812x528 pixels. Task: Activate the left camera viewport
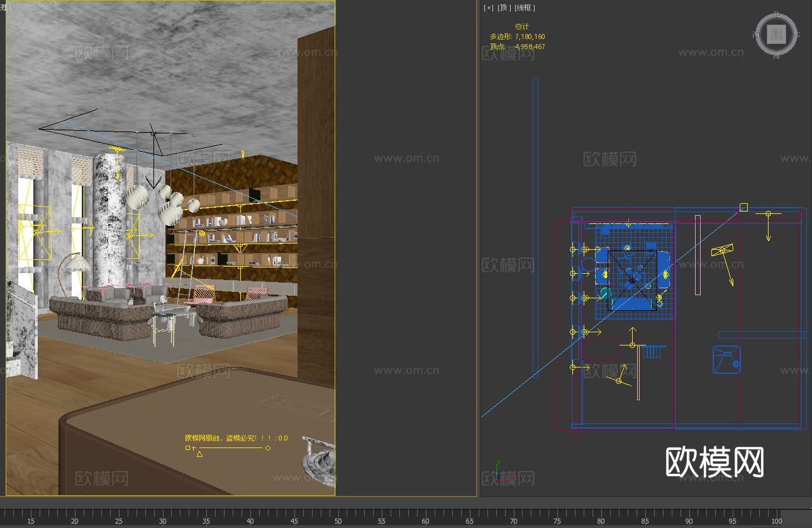[x=170, y=252]
